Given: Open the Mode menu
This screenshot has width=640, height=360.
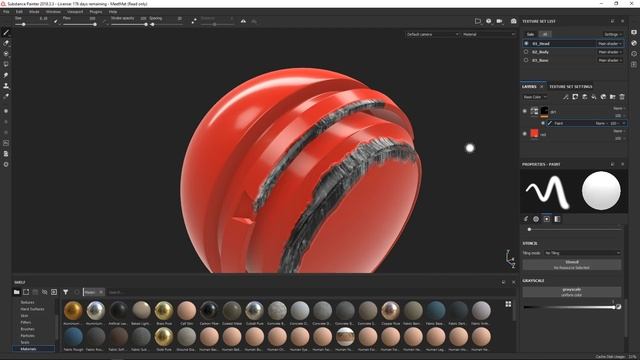Looking at the screenshot, I should pyautogui.click(x=34, y=12).
